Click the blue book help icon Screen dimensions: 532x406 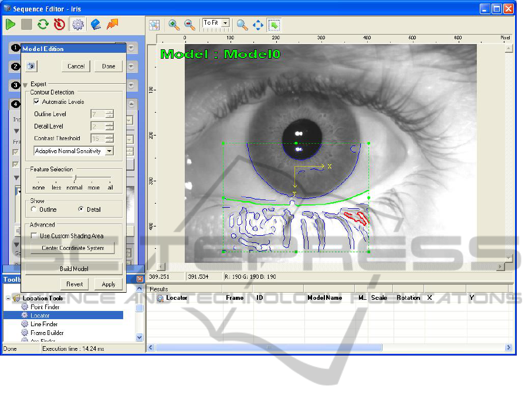[96, 24]
